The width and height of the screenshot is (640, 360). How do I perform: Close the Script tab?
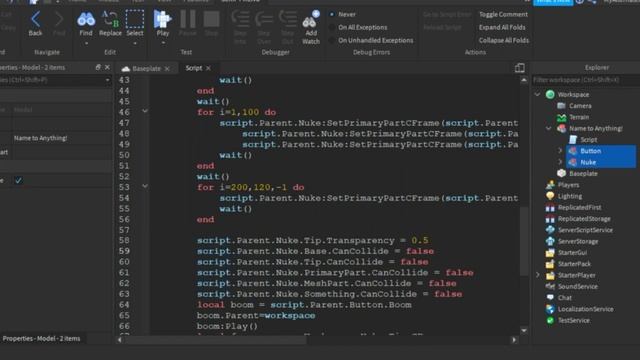[x=209, y=68]
